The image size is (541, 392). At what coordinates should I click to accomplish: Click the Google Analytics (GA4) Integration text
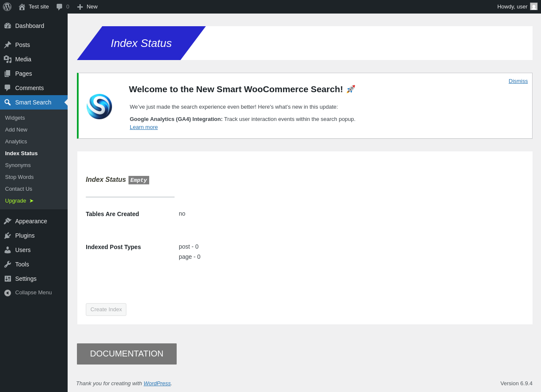tap(176, 119)
